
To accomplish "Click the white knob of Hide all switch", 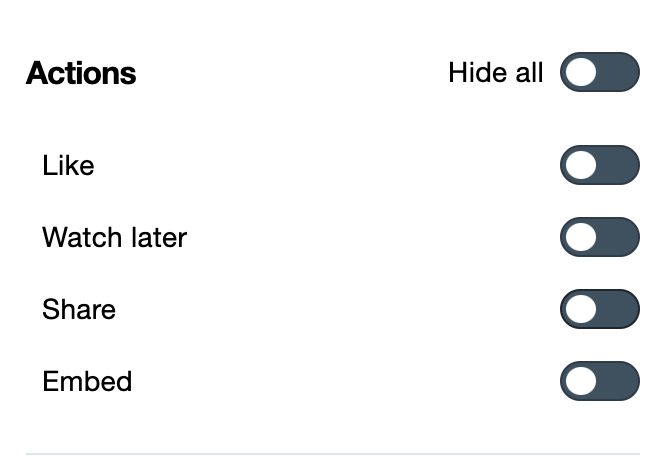I will coord(581,73).
